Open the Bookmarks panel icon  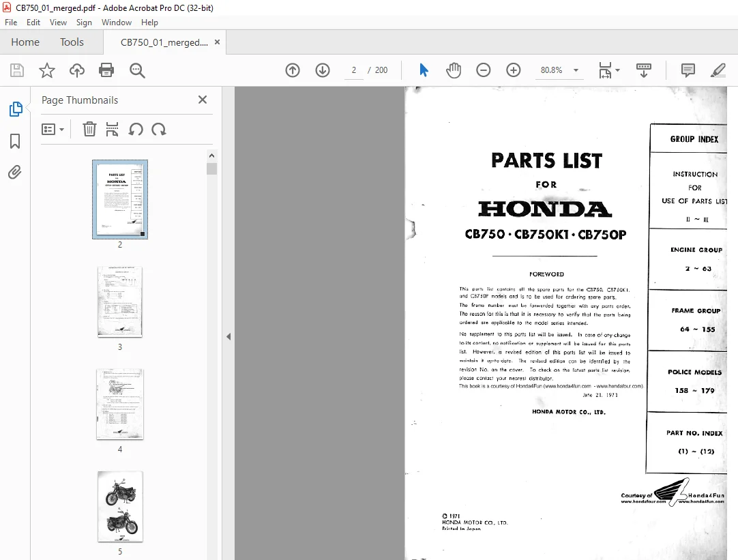click(x=15, y=141)
